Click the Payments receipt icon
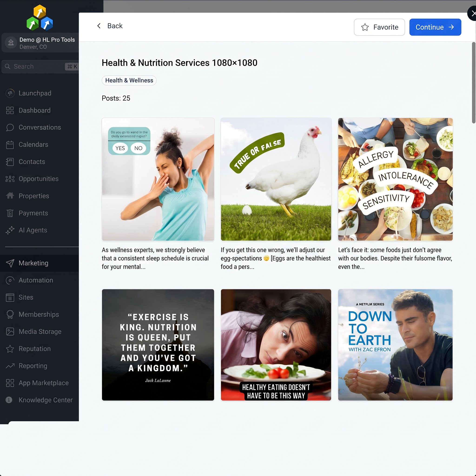This screenshot has height=476, width=476. 10,213
